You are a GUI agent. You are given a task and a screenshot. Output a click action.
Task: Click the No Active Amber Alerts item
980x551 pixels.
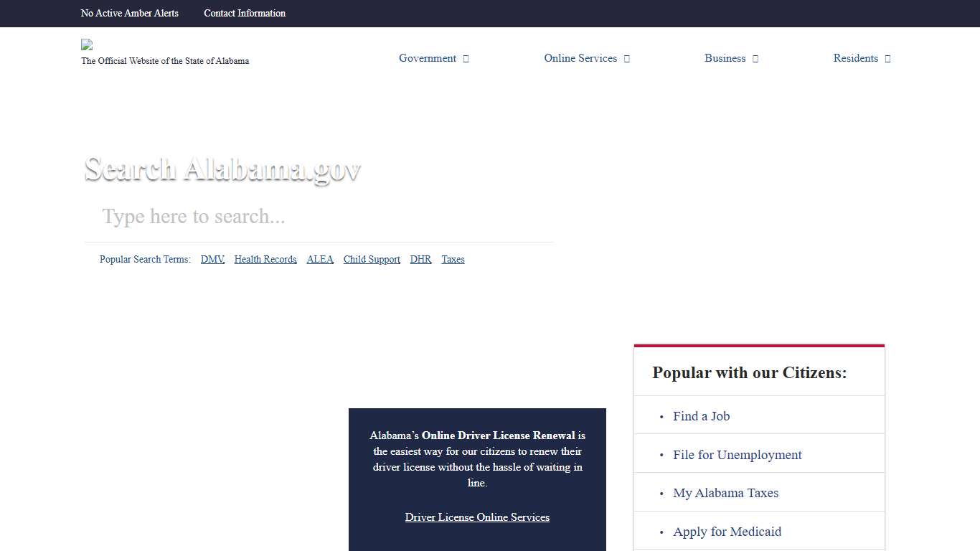129,13
